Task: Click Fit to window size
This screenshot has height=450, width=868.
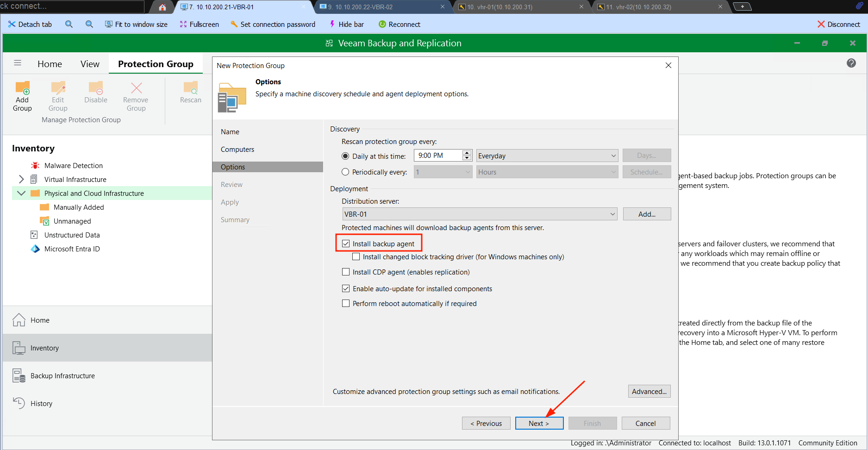Action: point(136,24)
